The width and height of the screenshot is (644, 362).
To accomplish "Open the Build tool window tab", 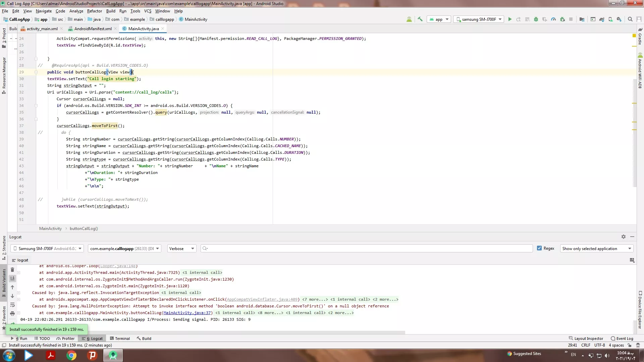I will [x=144, y=339].
